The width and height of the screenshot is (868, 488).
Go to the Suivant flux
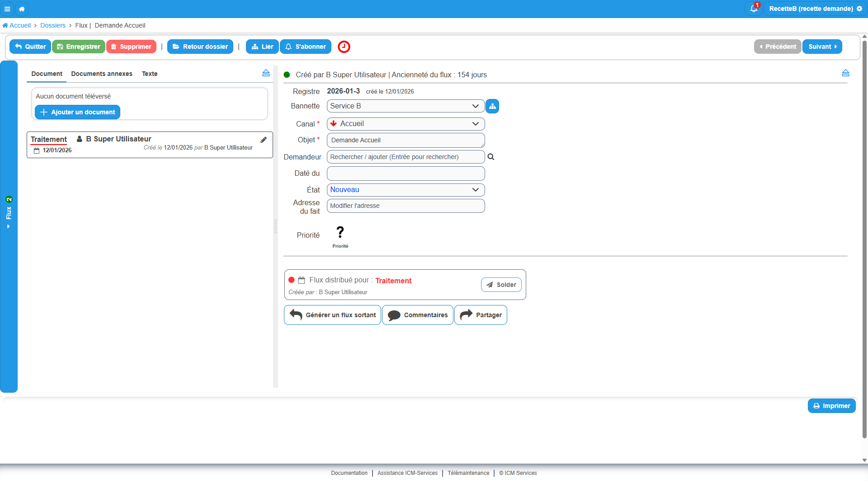[x=822, y=47]
